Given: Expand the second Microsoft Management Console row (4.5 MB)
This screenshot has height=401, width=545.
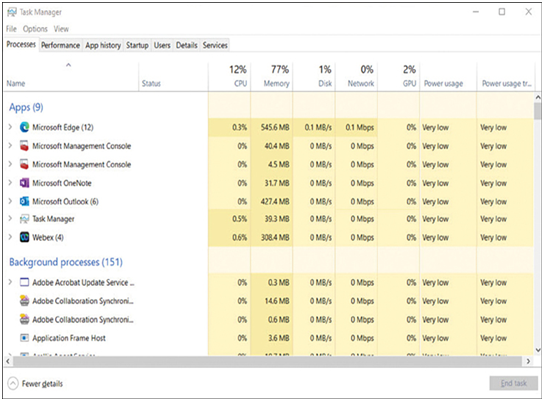Looking at the screenshot, I should pos(10,164).
